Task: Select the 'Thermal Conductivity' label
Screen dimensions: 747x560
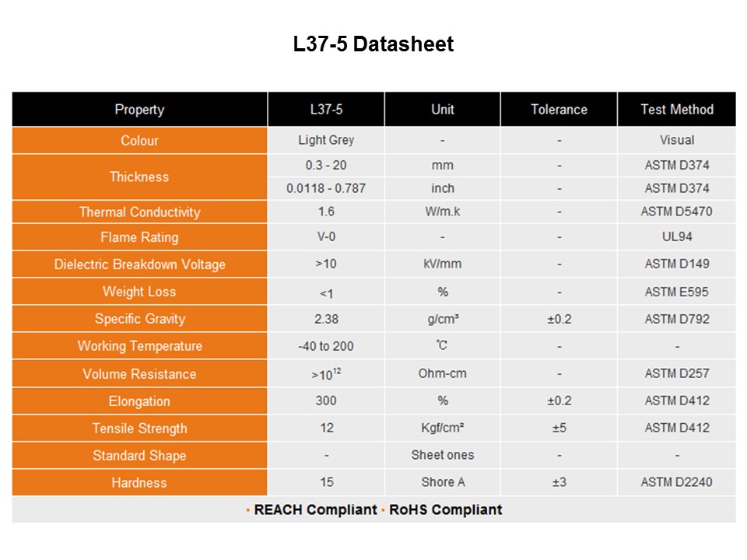Action: [x=139, y=212]
